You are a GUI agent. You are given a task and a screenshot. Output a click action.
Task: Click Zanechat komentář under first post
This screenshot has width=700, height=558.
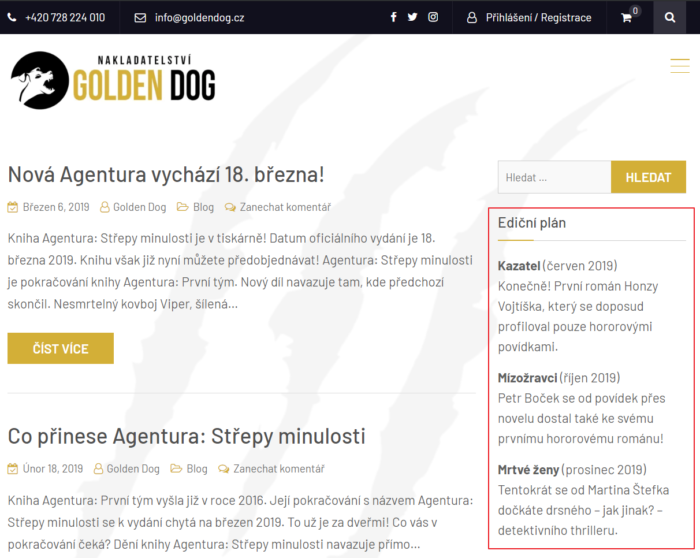[x=285, y=207]
